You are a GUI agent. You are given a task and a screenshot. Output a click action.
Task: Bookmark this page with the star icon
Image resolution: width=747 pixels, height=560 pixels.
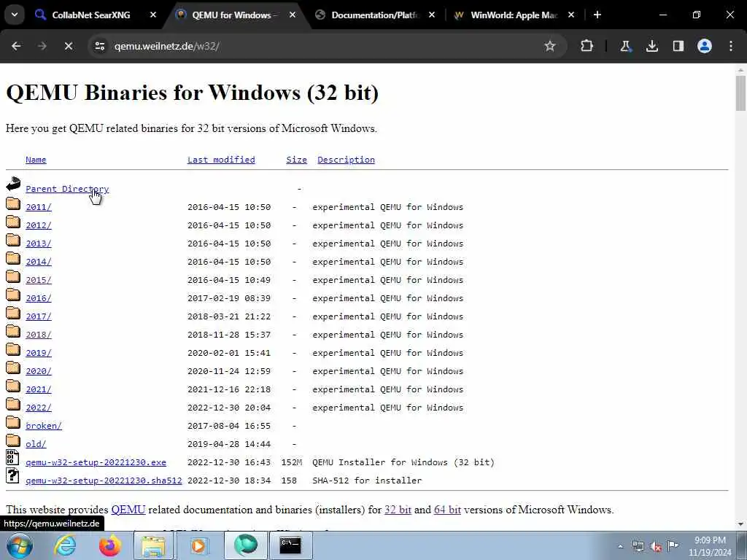(x=550, y=46)
